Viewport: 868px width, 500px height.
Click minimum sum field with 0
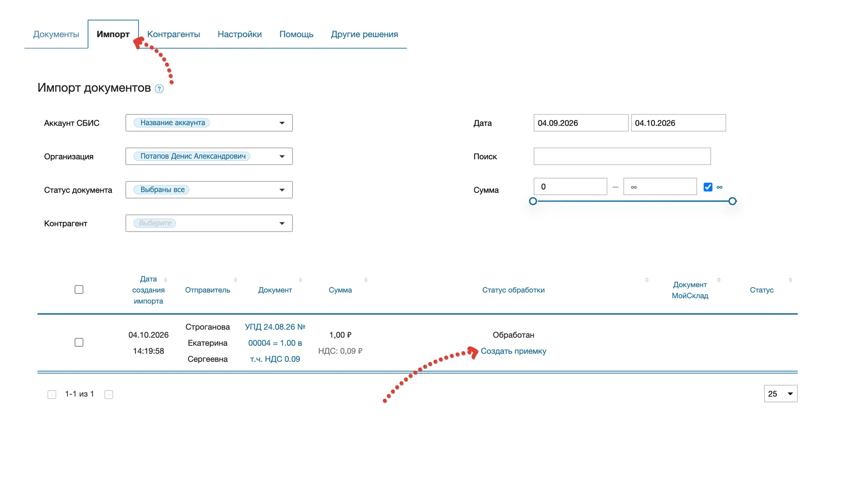click(x=570, y=187)
